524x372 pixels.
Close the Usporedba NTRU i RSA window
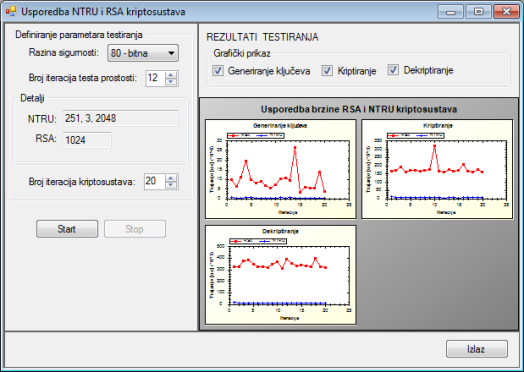click(x=506, y=12)
